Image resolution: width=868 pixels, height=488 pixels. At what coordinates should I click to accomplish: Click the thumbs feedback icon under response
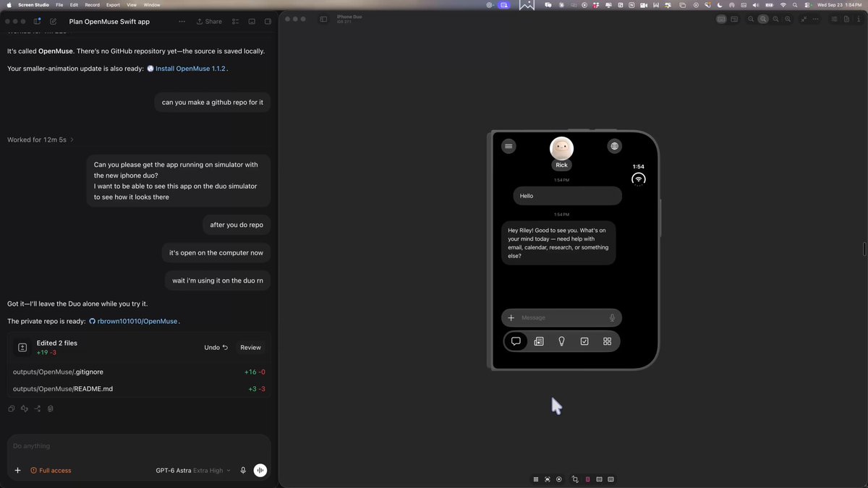coord(24,408)
